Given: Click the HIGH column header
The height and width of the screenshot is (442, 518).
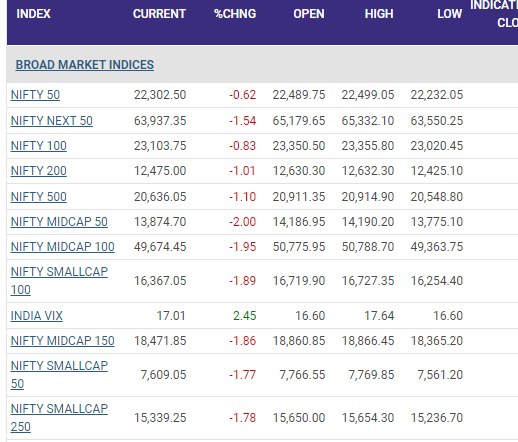Looking at the screenshot, I should [379, 14].
